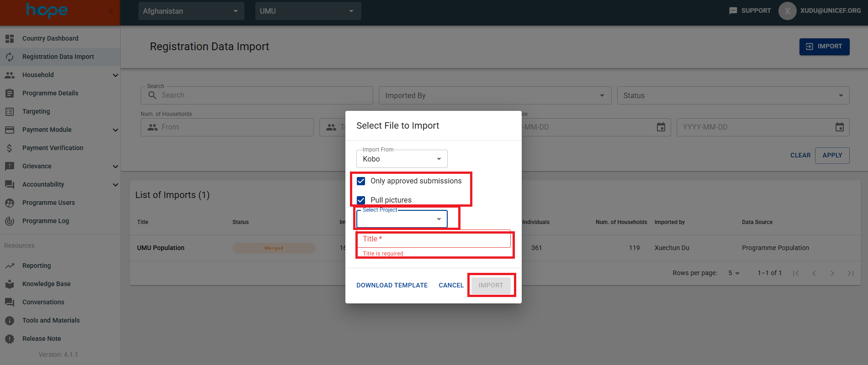This screenshot has height=365, width=868.
Task: Open the user avatar in header
Action: tap(787, 11)
